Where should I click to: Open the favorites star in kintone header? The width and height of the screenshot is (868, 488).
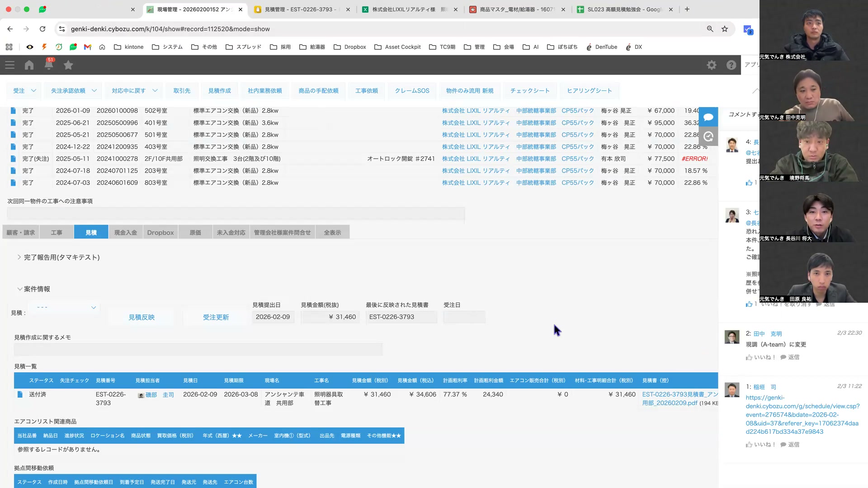pyautogui.click(x=68, y=65)
